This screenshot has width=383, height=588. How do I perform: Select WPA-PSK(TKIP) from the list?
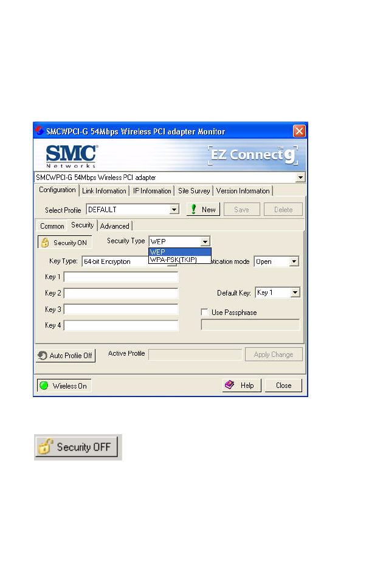coord(180,260)
